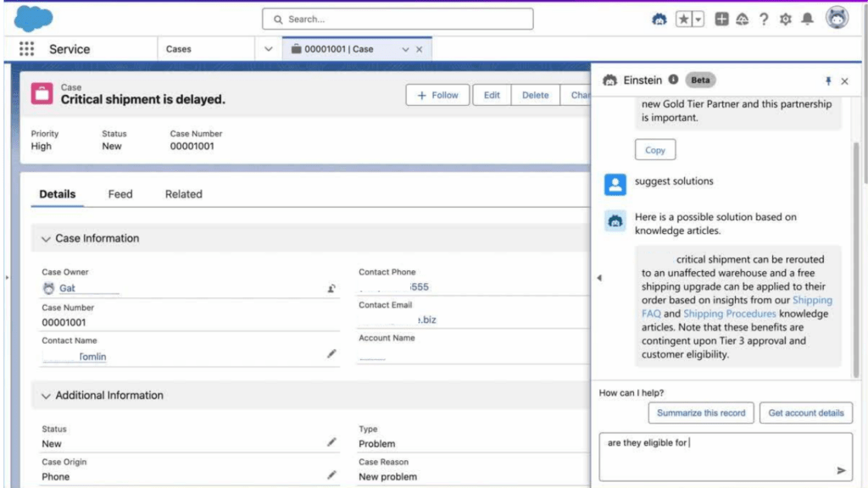Open the Case Owner link

pyautogui.click(x=67, y=288)
